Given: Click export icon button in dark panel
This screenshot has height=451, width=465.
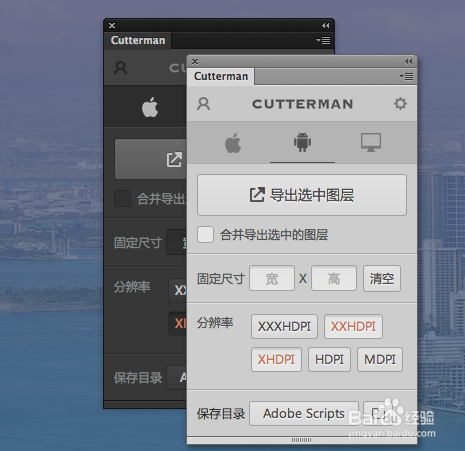Looking at the screenshot, I should point(151,159).
